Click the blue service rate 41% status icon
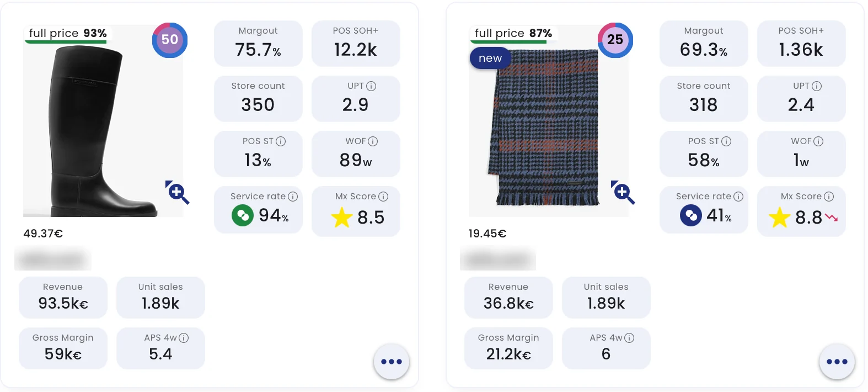The width and height of the screenshot is (868, 392). click(x=691, y=215)
